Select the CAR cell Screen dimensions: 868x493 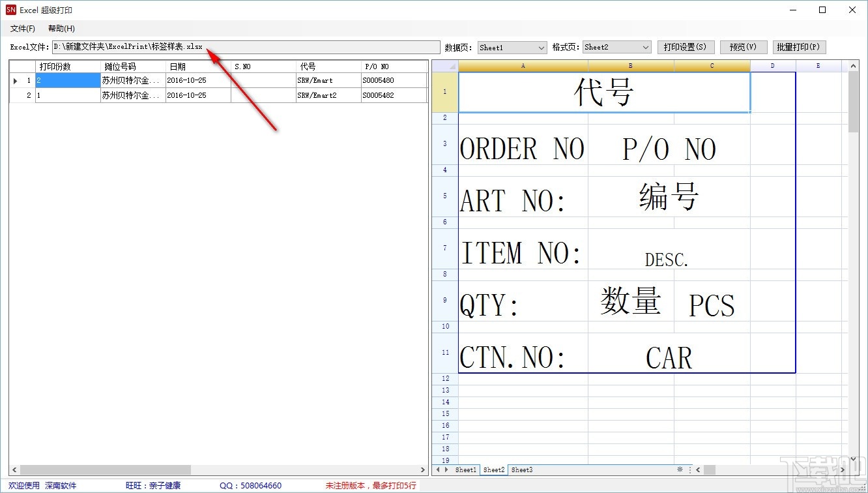click(669, 353)
